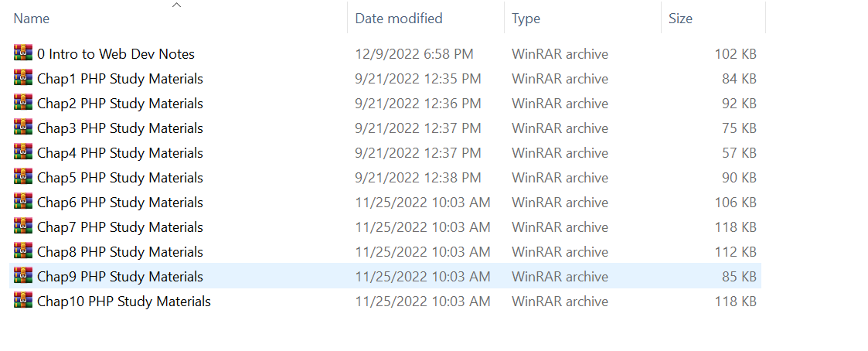Toggle sort direction using the arrow above Name
The image size is (868, 351).
pyautogui.click(x=176, y=5)
